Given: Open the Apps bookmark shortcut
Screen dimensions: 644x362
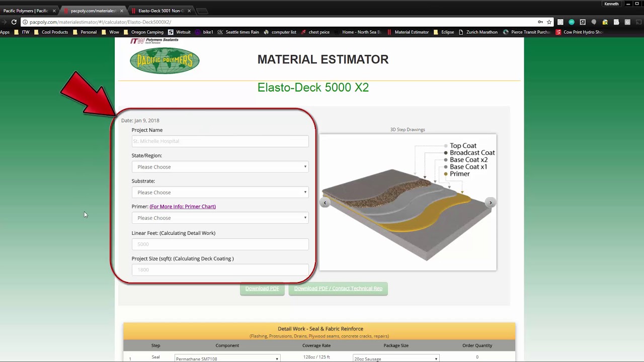Looking at the screenshot, I should point(5,32).
